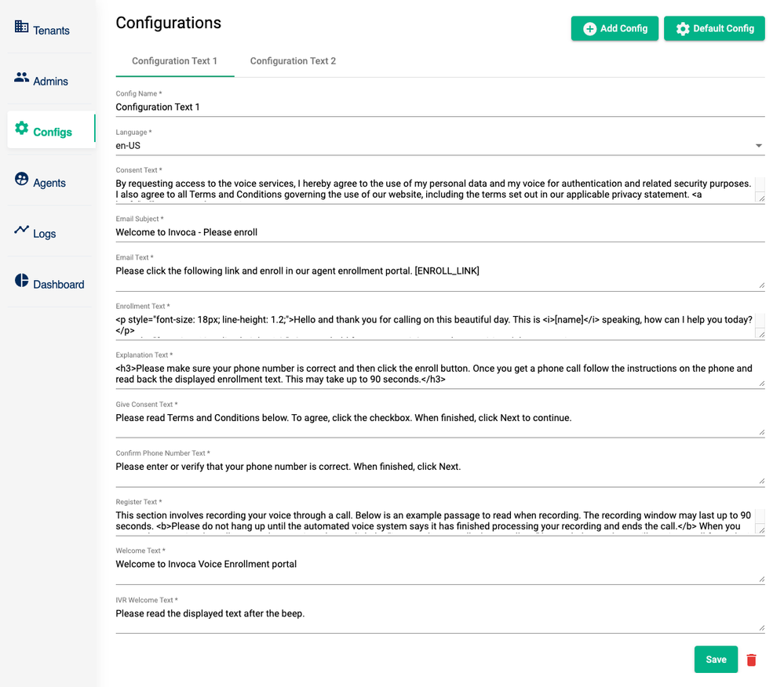Viewport: 784px width, 687px height.
Task: Edit the IVR Welcome Text area
Action: (440, 619)
